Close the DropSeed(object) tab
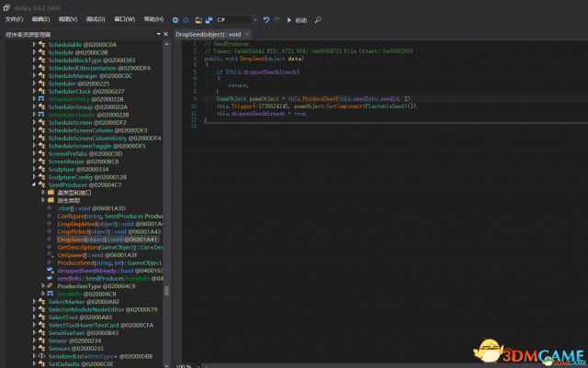Viewport: 588px width, 368px height. pos(247,34)
